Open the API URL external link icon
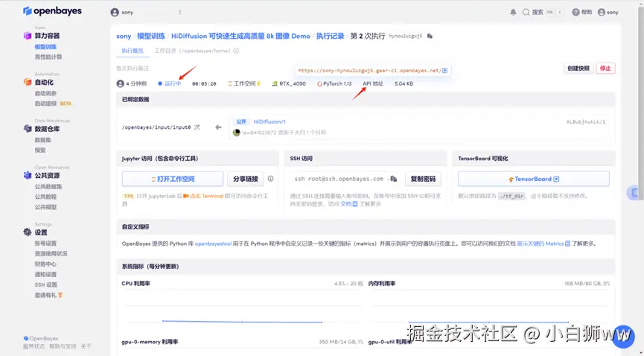The image size is (644, 356). coord(444,71)
